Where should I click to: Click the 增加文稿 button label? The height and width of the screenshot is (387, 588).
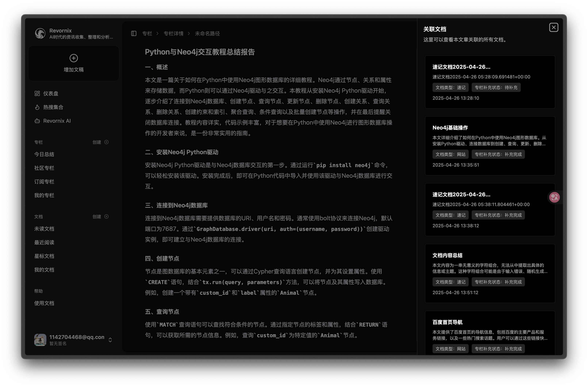(74, 70)
